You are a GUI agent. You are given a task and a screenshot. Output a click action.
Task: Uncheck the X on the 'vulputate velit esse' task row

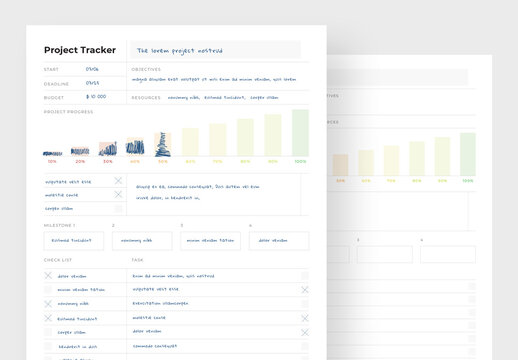click(x=305, y=290)
